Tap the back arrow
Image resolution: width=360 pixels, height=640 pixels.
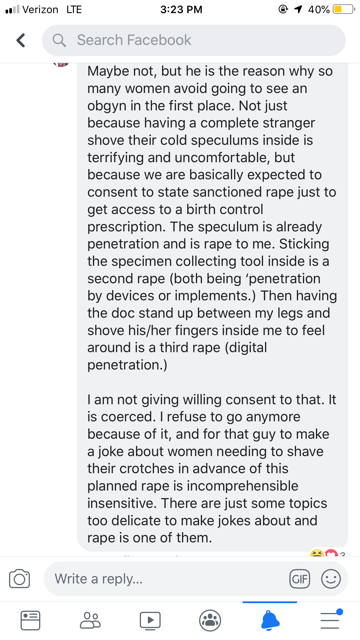[x=21, y=40]
